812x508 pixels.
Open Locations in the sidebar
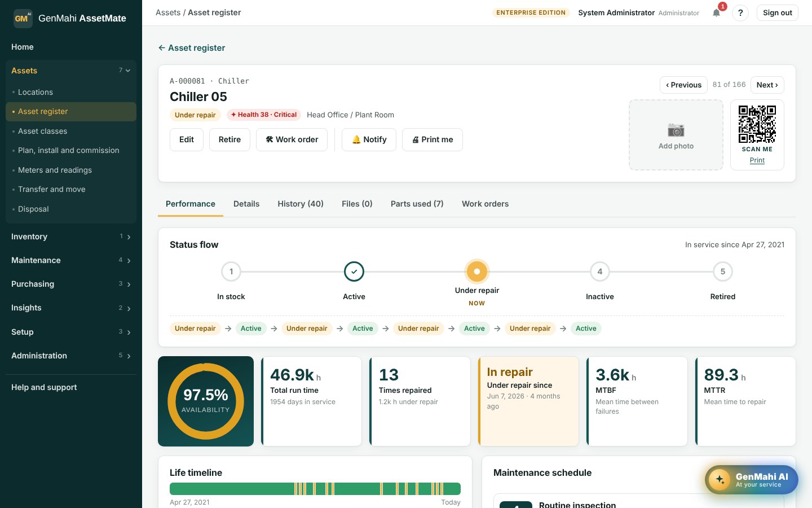pos(71,92)
